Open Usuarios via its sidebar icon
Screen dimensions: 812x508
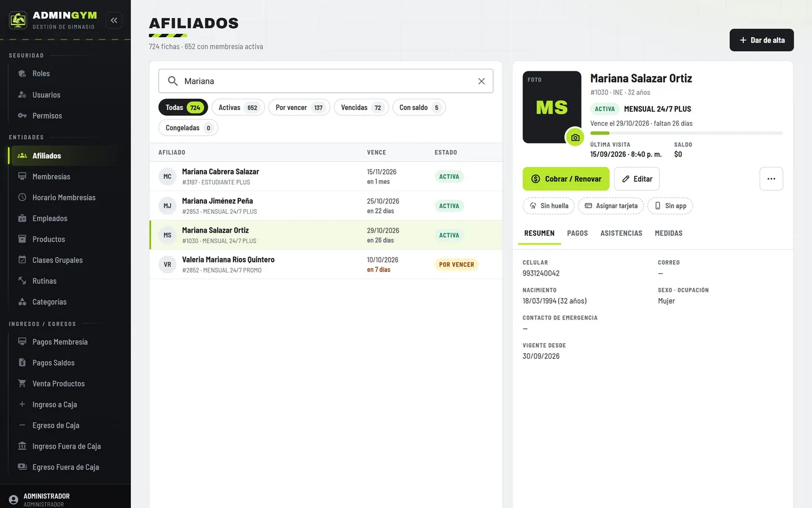coord(22,95)
